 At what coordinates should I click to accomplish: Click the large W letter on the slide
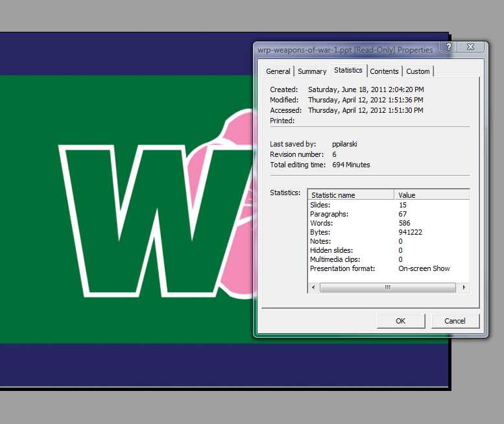154,220
